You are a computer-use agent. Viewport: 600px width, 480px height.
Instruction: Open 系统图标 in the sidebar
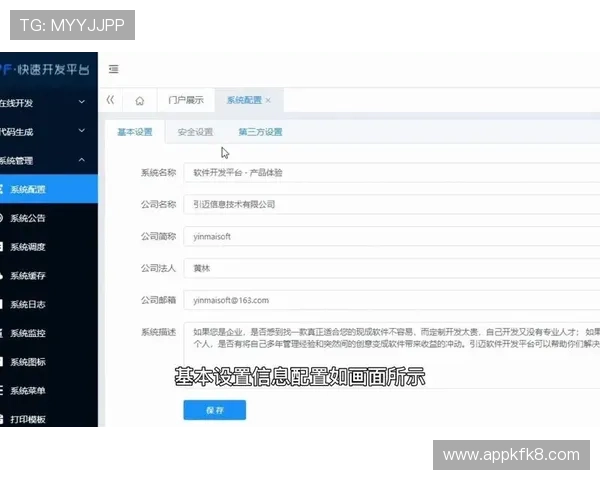49,362
